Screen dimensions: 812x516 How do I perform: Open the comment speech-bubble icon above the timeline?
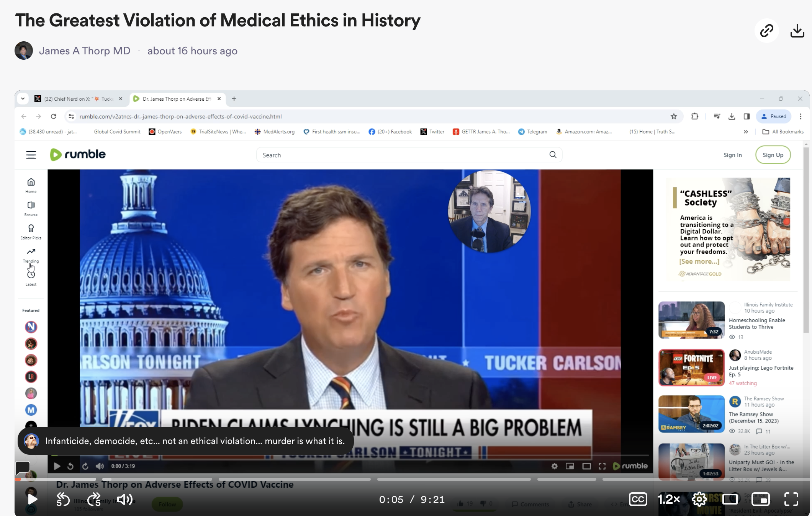click(23, 467)
